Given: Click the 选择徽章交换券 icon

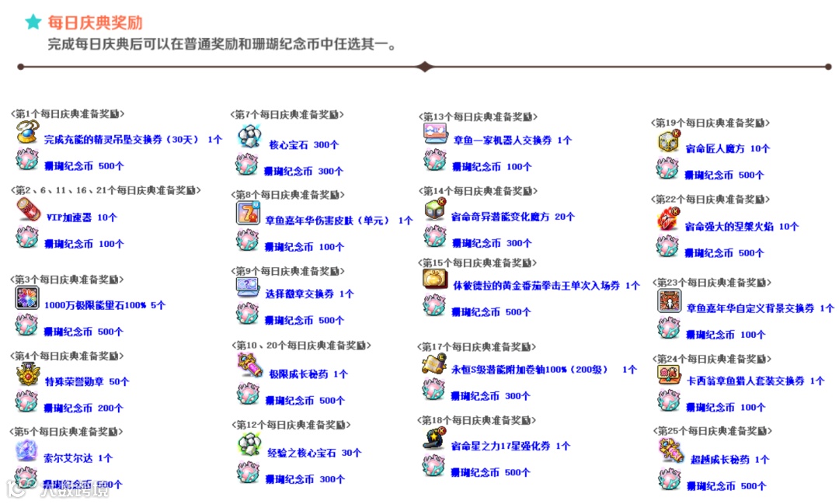Looking at the screenshot, I should point(248,287).
